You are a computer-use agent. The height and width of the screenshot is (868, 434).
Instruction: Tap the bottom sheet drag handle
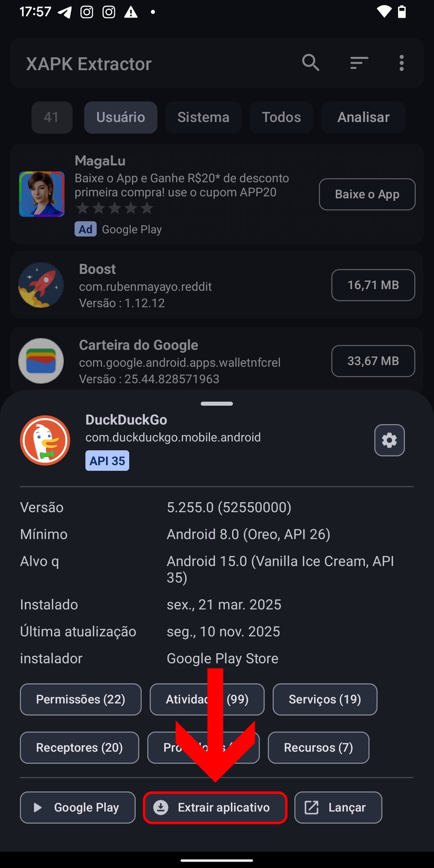coord(217,404)
